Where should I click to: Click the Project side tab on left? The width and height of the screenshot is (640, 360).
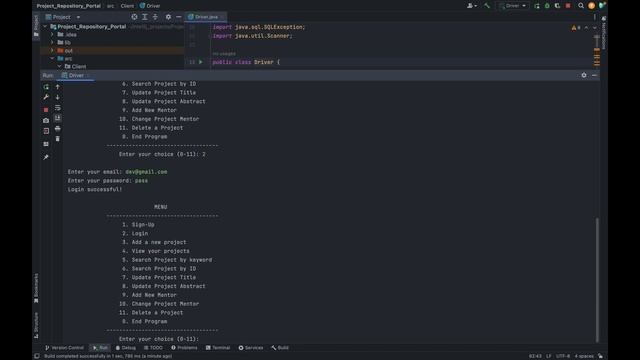(36, 27)
